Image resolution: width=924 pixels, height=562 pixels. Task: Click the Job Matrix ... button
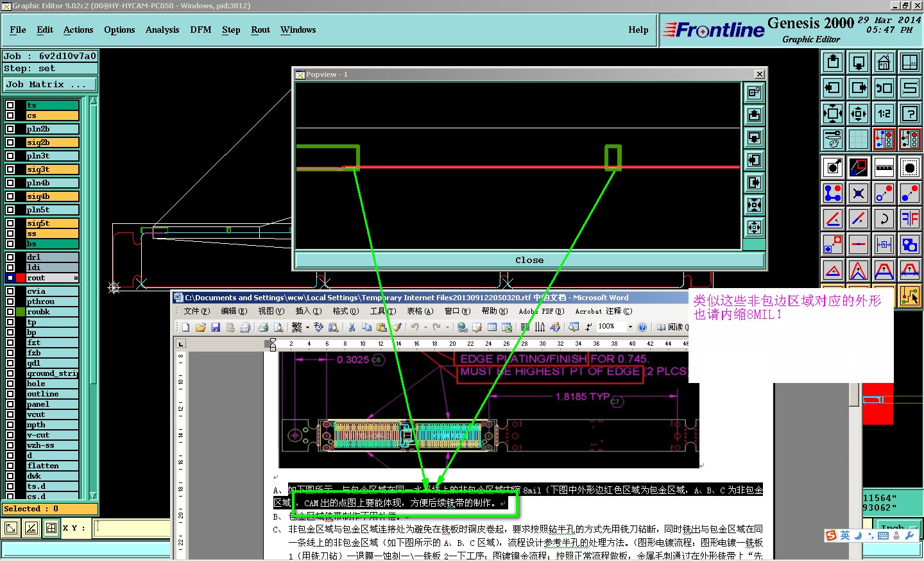tap(50, 84)
